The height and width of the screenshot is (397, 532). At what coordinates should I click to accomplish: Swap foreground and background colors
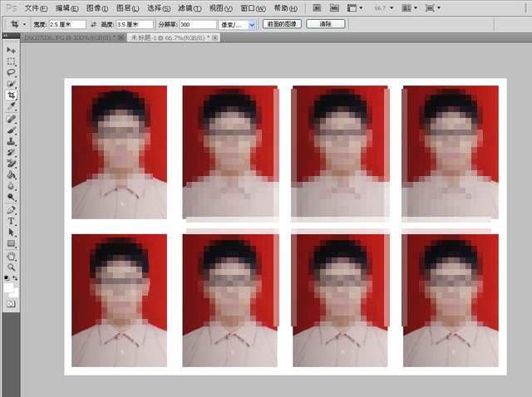[15, 278]
